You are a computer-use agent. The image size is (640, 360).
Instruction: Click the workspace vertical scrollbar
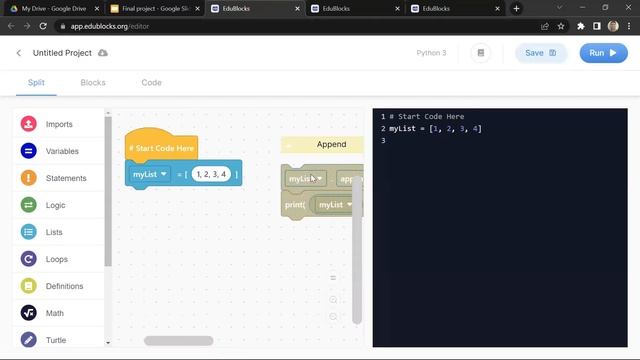tap(357, 250)
